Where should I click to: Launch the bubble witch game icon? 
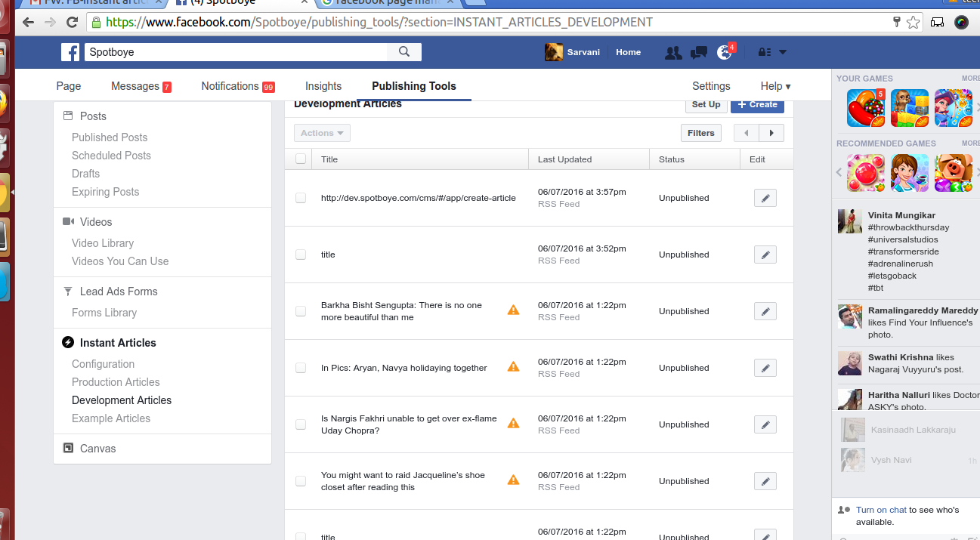tap(954, 108)
